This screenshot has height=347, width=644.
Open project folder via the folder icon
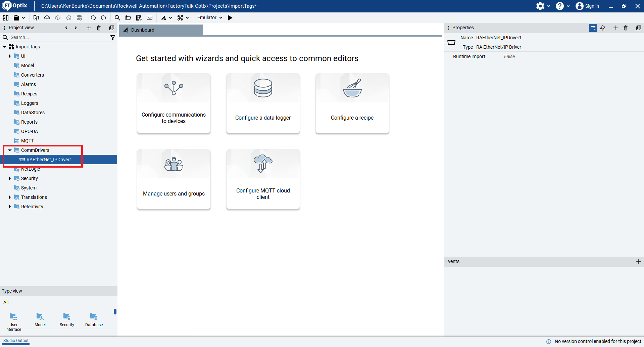[x=128, y=18]
